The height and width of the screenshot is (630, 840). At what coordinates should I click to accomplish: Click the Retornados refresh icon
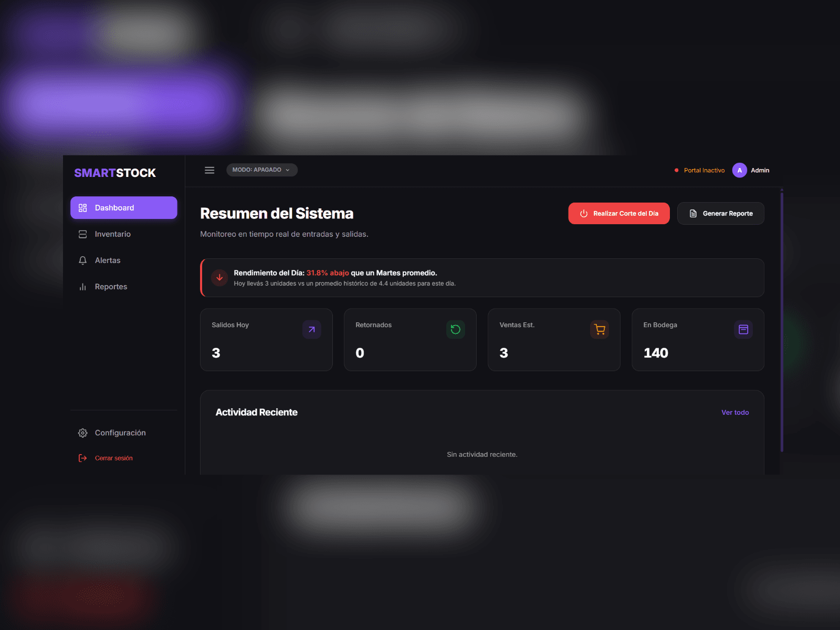456,330
